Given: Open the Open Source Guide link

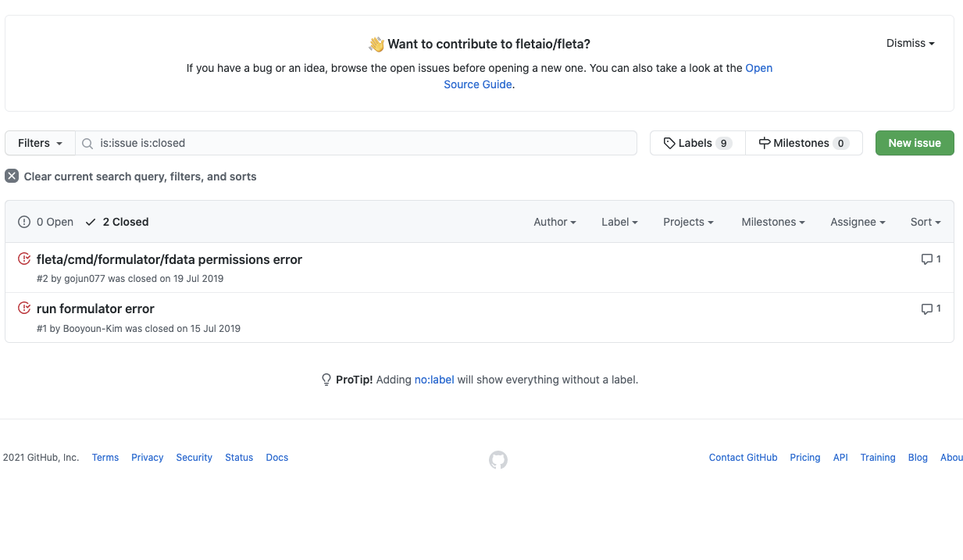Looking at the screenshot, I should 608,77.
